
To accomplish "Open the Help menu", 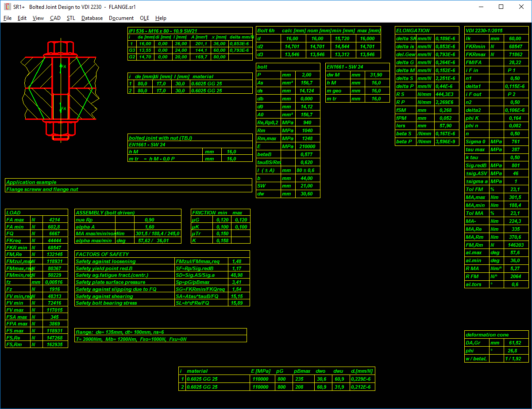I will pos(161,18).
